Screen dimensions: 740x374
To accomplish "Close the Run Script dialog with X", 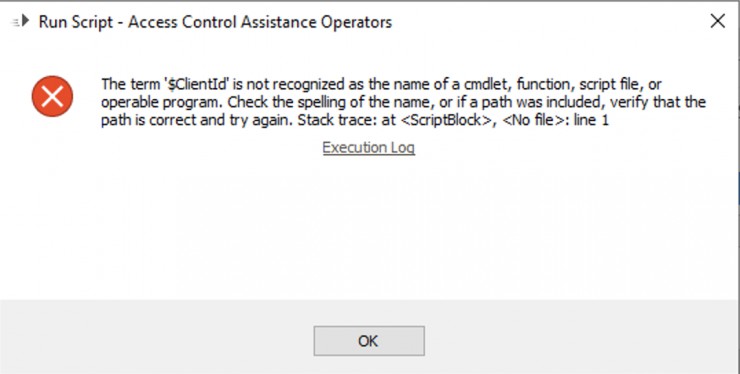I will tap(717, 21).
